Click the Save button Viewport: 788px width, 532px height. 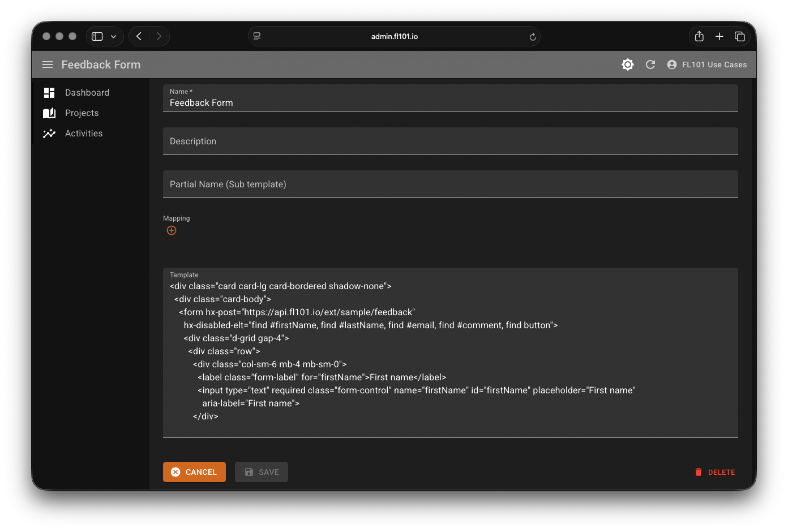click(x=262, y=472)
